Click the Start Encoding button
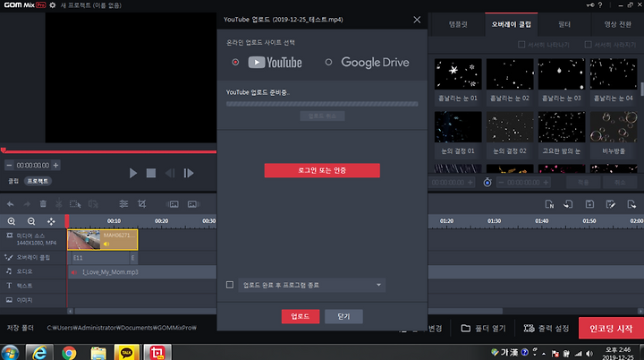The image size is (644, 360). tap(611, 329)
